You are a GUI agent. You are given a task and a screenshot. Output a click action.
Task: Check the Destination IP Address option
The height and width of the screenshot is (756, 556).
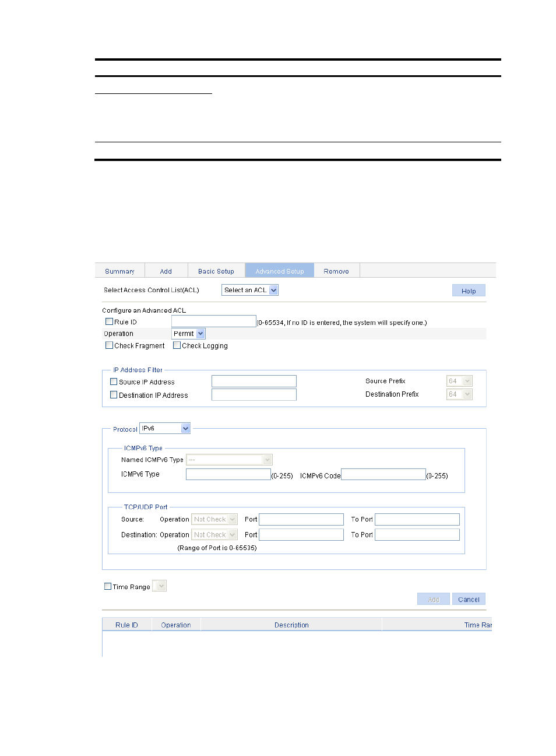pyautogui.click(x=114, y=395)
